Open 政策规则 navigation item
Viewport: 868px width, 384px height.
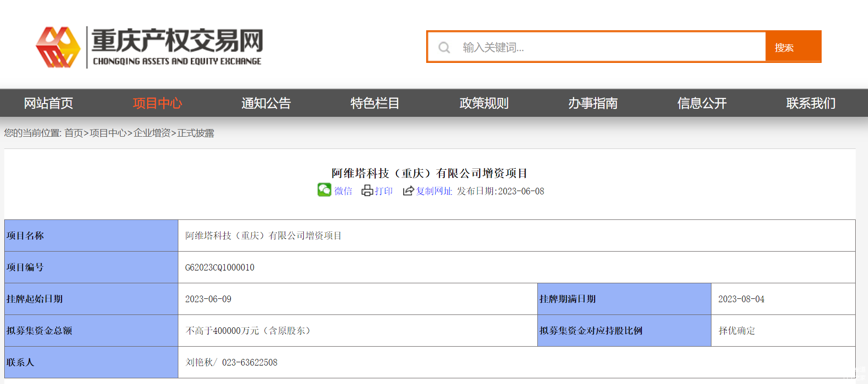point(484,103)
